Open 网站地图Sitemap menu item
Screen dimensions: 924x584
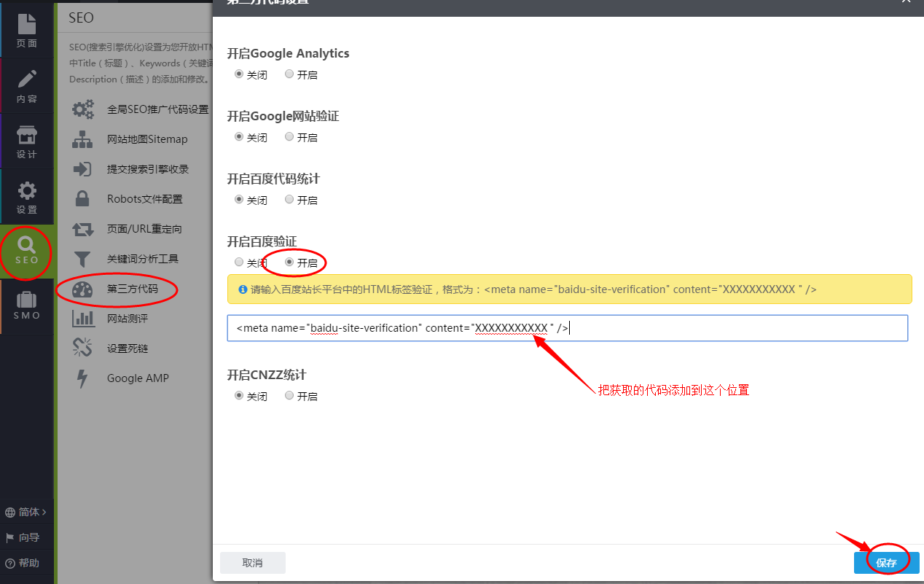[147, 139]
